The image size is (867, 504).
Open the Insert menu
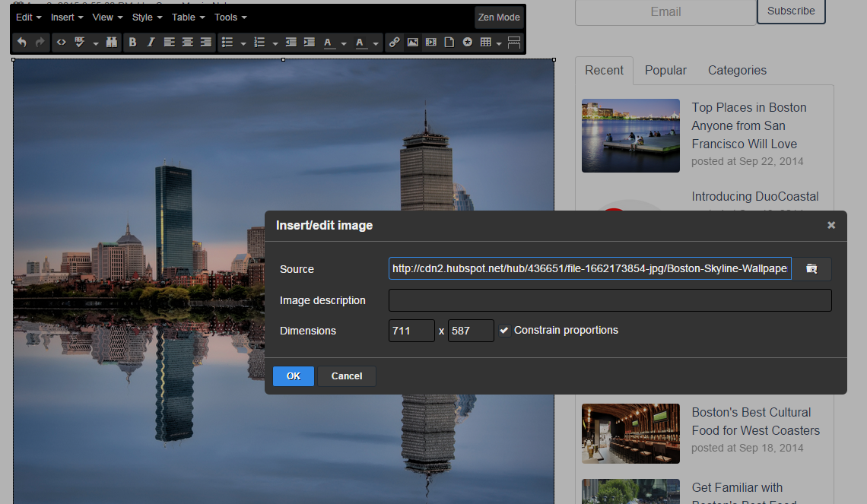pos(67,17)
